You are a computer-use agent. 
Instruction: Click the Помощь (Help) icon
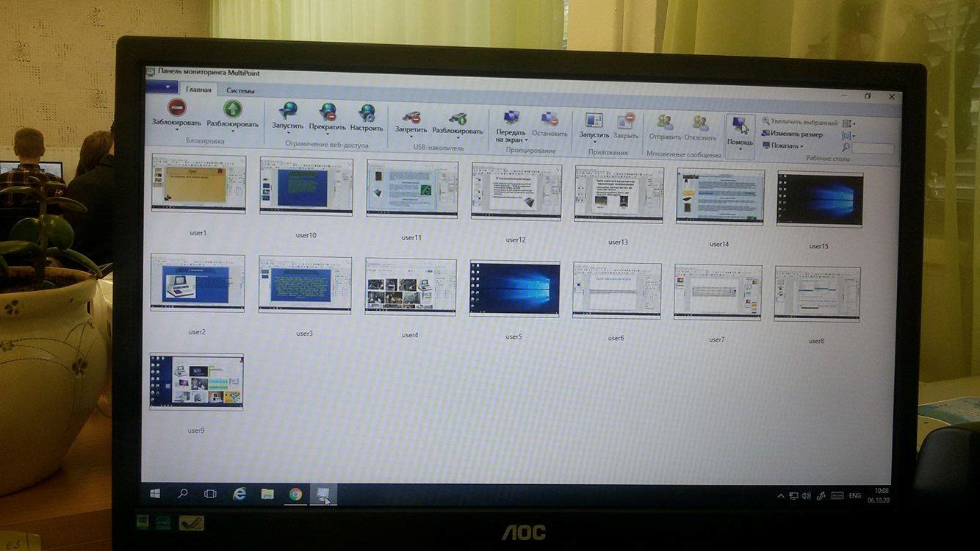[741, 126]
